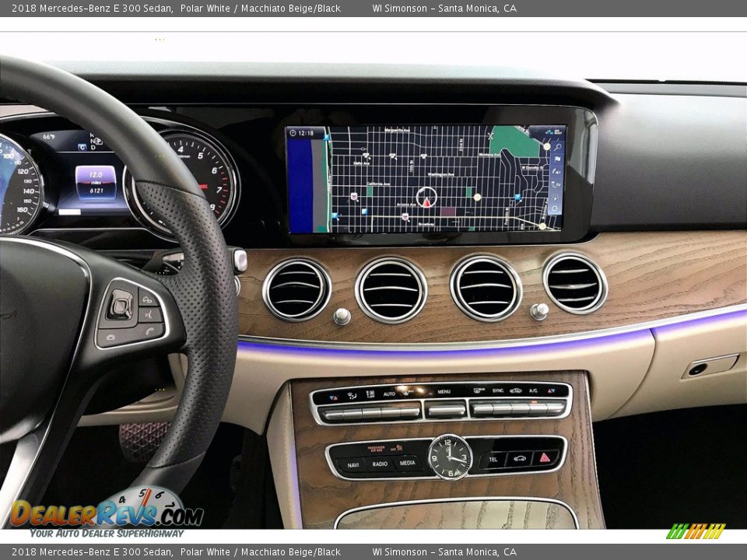
Task: Toggle the rear window defrost switch
Action: point(482,408)
